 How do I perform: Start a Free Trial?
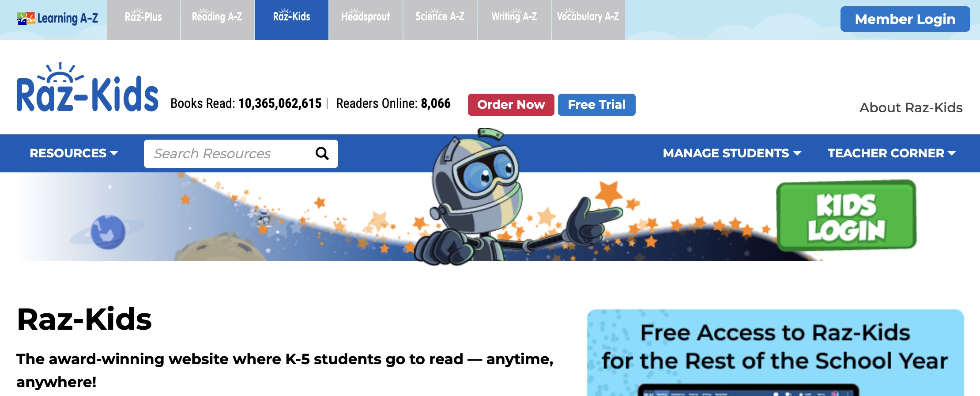[x=597, y=105]
